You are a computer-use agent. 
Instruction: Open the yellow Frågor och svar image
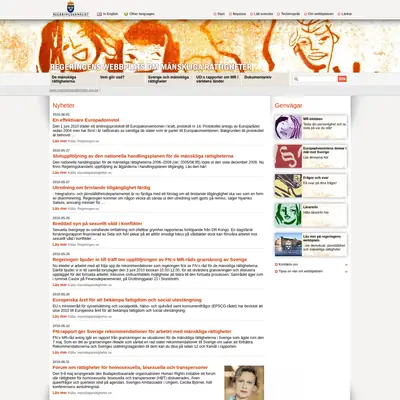tap(288, 186)
